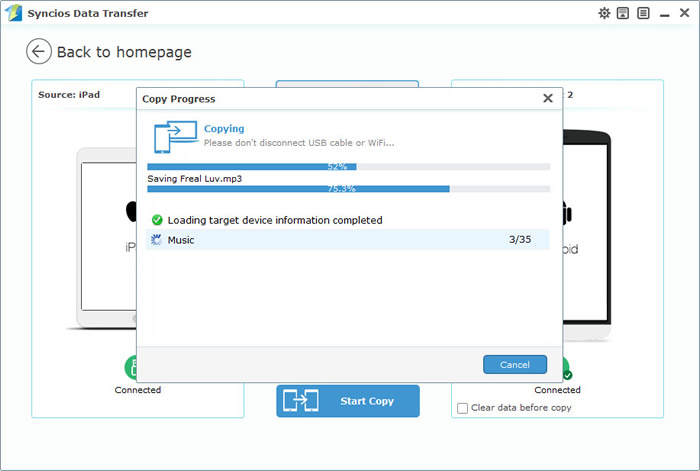Click the Source: iPad label
Image resolution: width=700 pixels, height=471 pixels.
[x=69, y=95]
